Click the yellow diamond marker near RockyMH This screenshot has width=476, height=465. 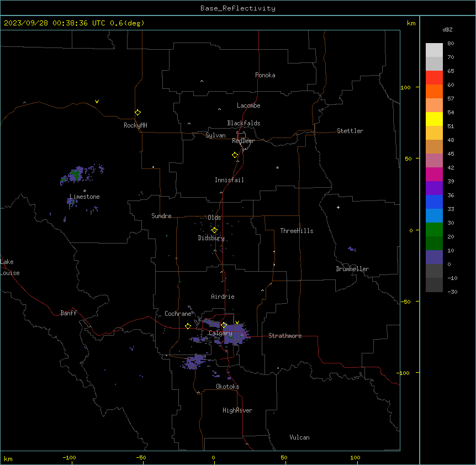pos(137,113)
